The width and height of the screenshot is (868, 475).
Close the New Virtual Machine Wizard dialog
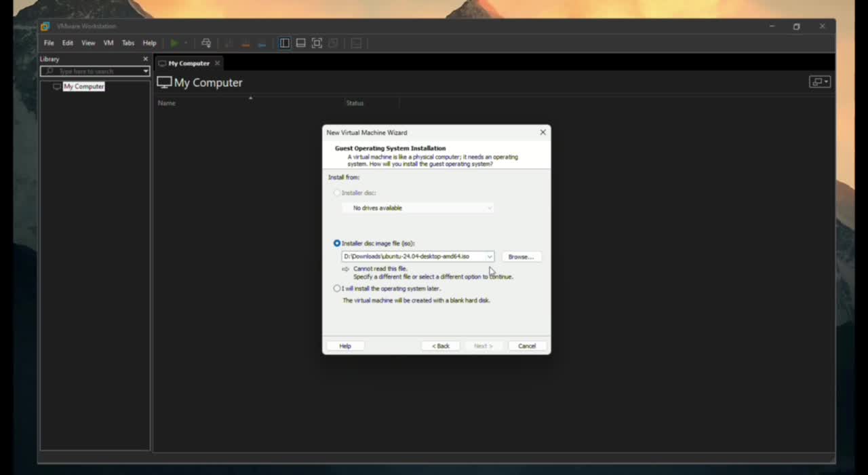tap(542, 132)
